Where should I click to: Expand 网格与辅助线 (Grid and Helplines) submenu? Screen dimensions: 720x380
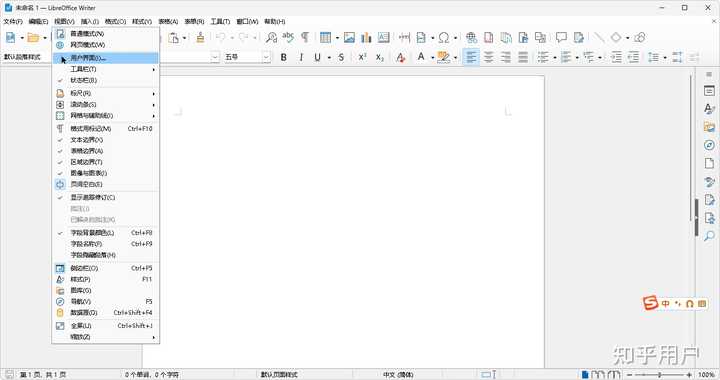click(106, 116)
